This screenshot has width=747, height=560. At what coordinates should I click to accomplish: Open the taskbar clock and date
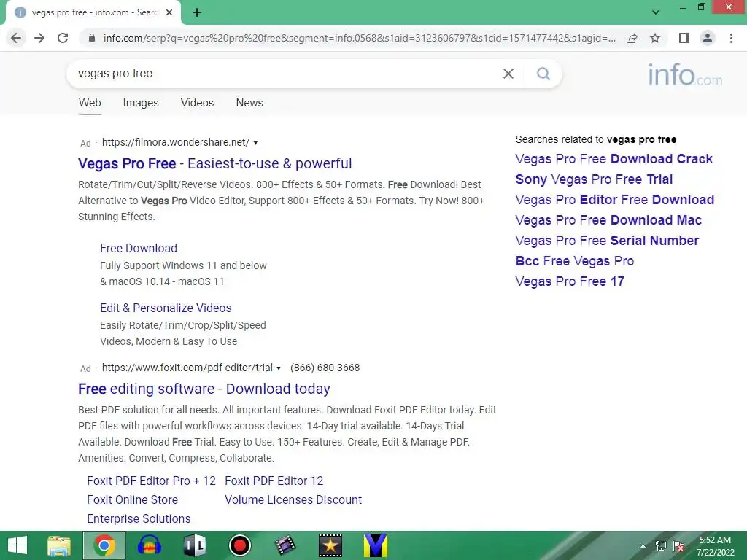[715, 546]
